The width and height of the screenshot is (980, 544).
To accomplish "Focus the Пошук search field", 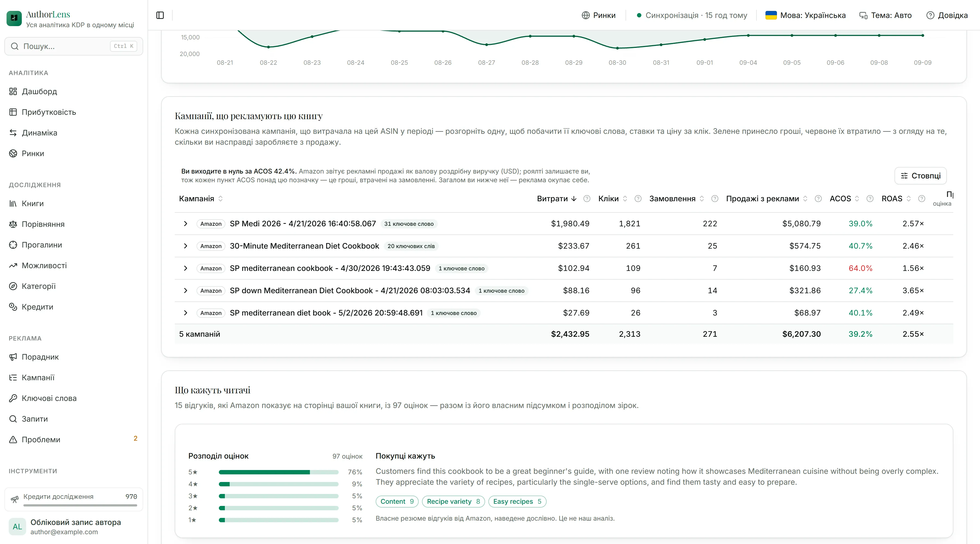I will [74, 46].
